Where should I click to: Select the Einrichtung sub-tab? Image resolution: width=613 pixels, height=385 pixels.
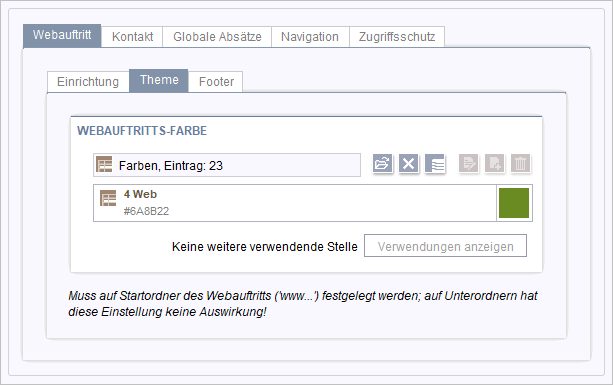88,82
